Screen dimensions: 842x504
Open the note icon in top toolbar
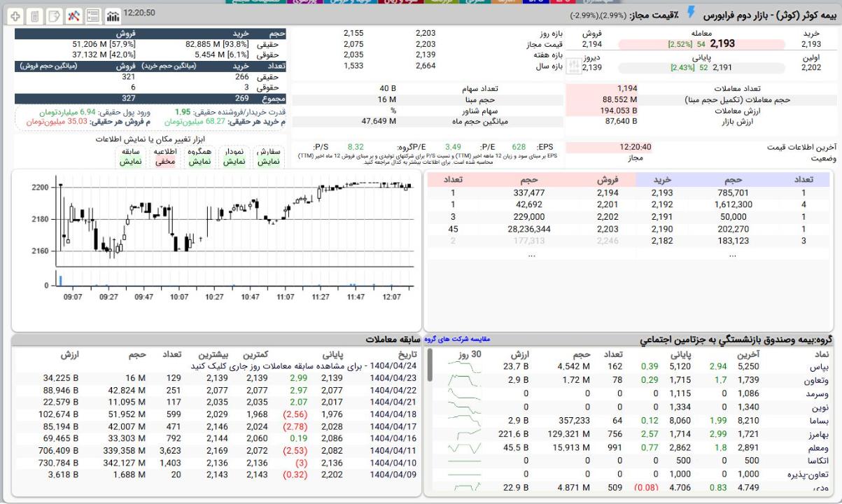click(55, 15)
